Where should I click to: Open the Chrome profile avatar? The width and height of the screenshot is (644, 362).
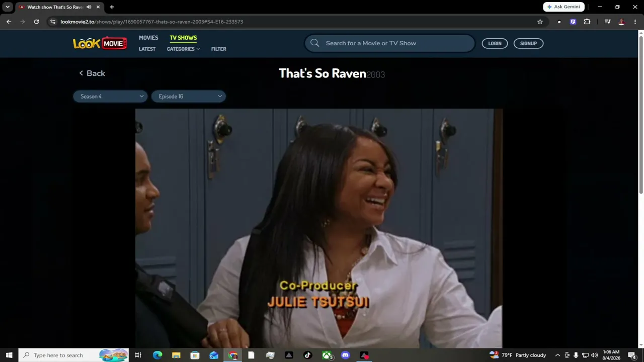(621, 22)
